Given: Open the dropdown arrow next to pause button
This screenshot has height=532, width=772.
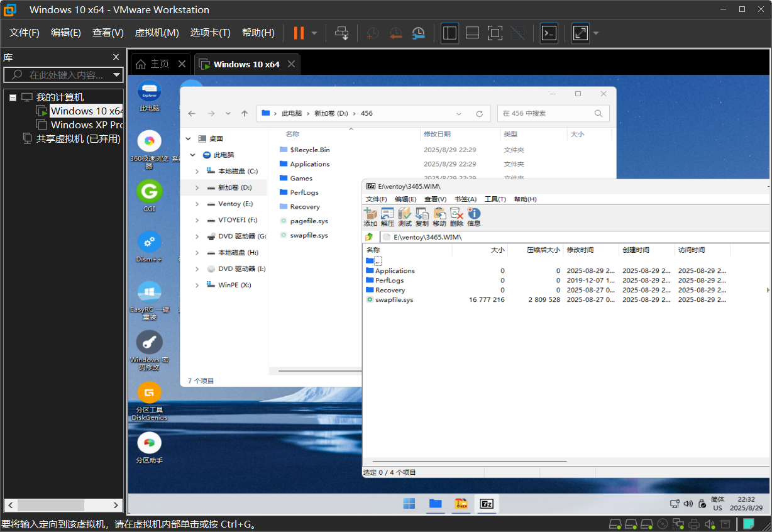Looking at the screenshot, I should pos(314,33).
